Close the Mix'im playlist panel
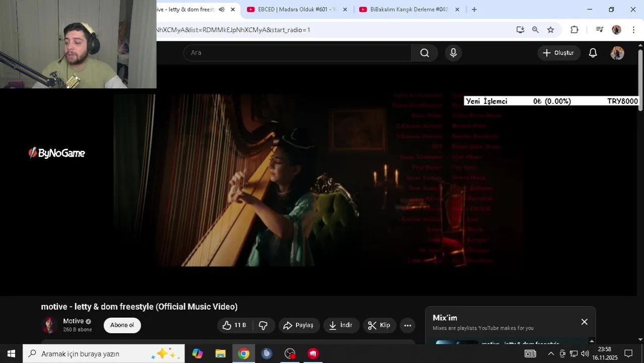Viewport: 644px width, 363px height. pos(585,322)
